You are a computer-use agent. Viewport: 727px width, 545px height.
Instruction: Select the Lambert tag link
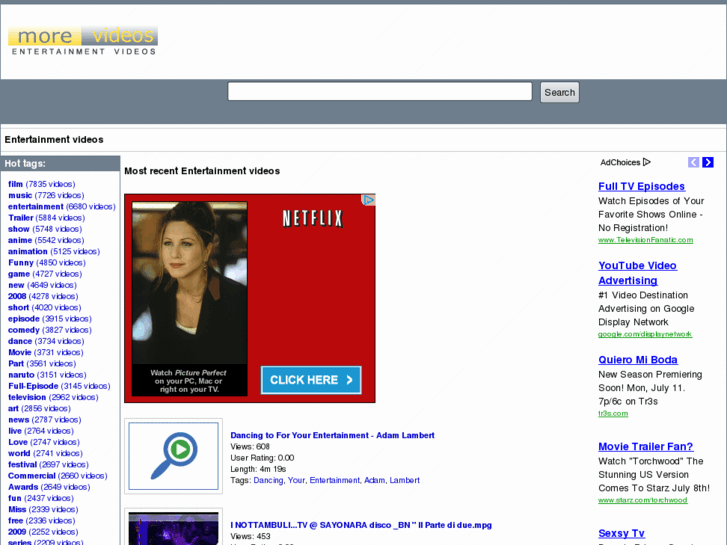pos(404,480)
